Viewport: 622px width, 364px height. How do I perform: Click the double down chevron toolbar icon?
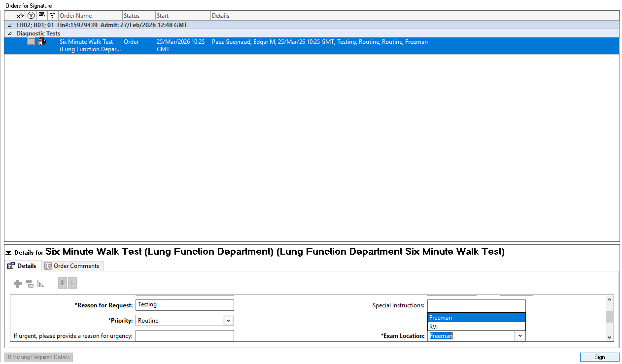[72, 283]
